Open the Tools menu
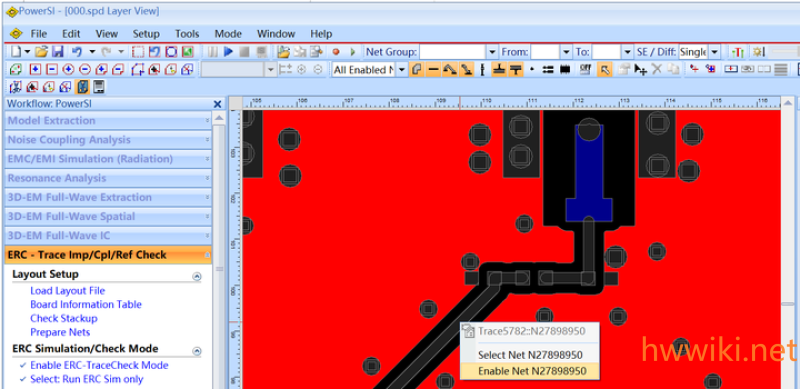 tap(187, 34)
